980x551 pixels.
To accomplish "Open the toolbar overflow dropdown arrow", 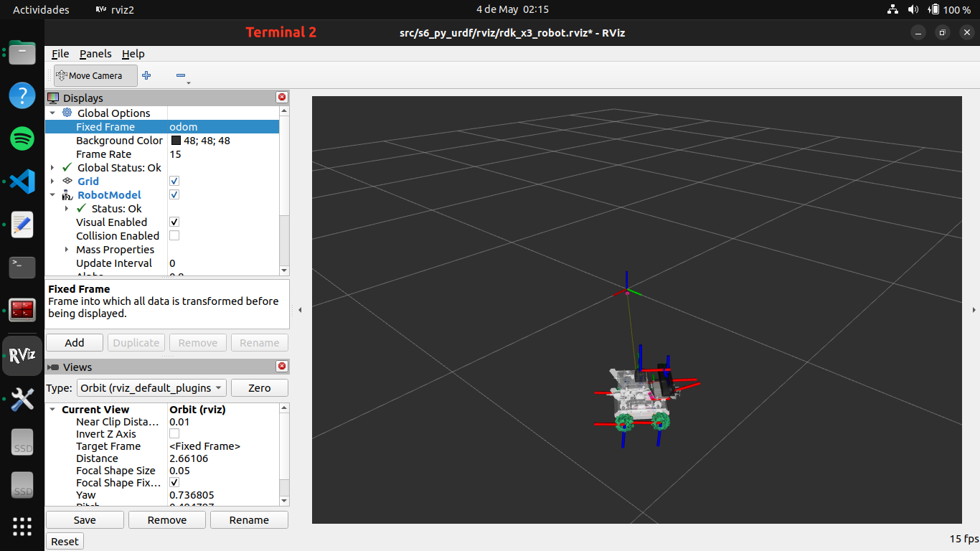I will click(188, 83).
